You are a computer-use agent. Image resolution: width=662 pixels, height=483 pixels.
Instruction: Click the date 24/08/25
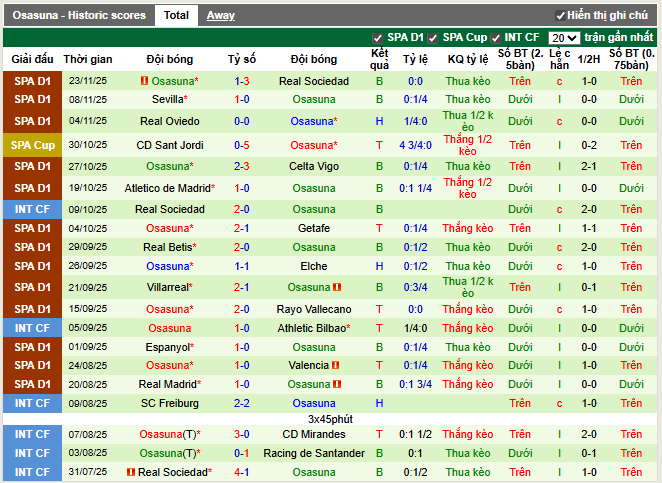click(88, 365)
